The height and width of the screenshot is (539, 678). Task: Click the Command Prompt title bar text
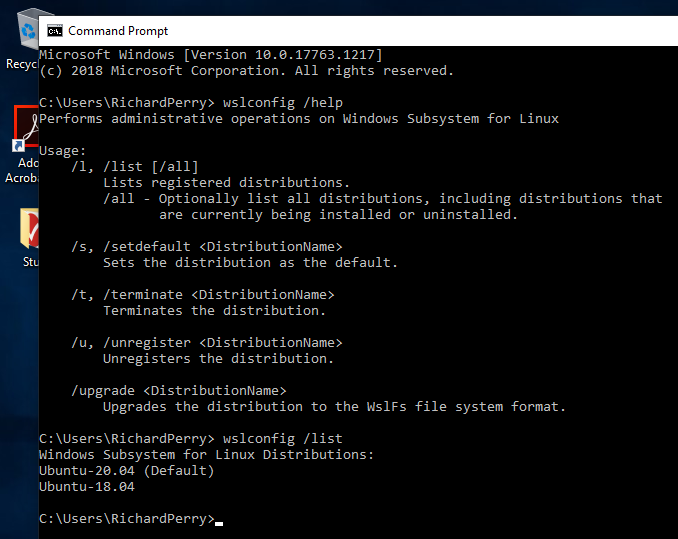click(x=118, y=31)
